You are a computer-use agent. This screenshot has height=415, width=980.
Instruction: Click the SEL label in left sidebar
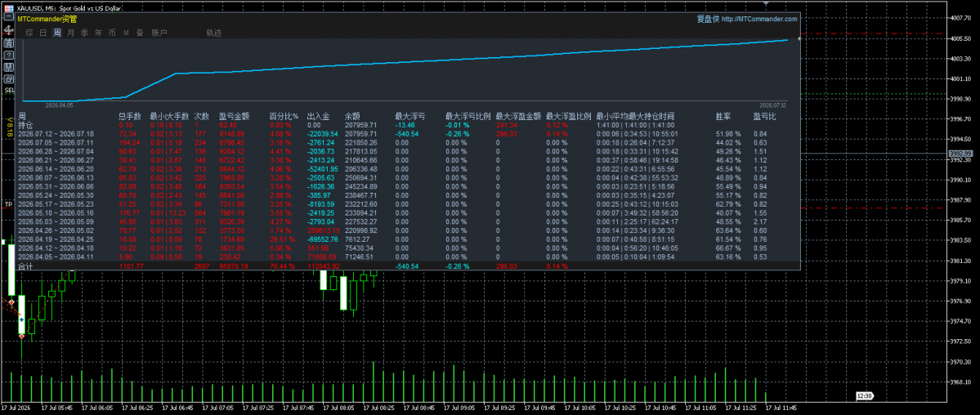coord(9,90)
